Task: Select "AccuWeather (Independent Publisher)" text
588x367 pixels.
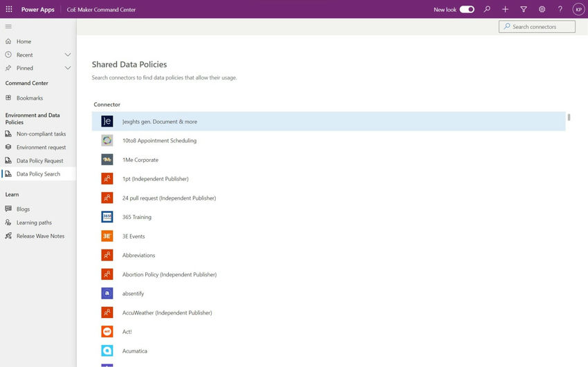Action: coord(167,312)
